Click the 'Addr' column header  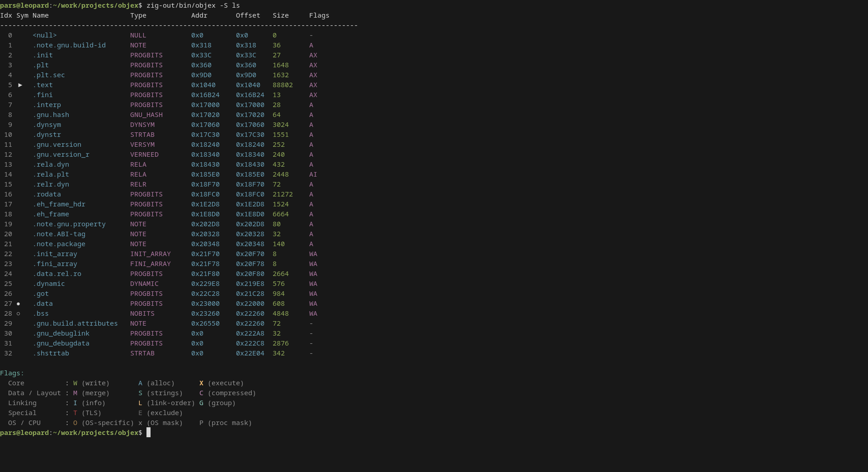[199, 15]
